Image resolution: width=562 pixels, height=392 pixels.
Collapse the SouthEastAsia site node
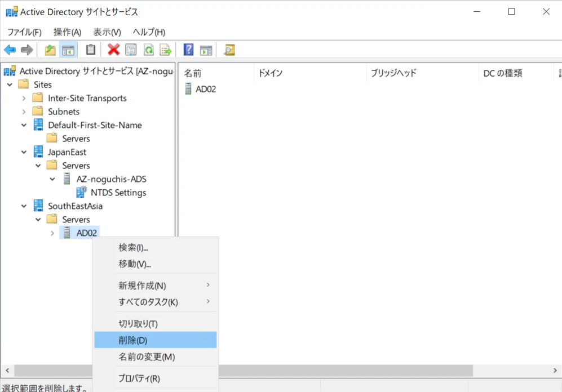coord(24,206)
